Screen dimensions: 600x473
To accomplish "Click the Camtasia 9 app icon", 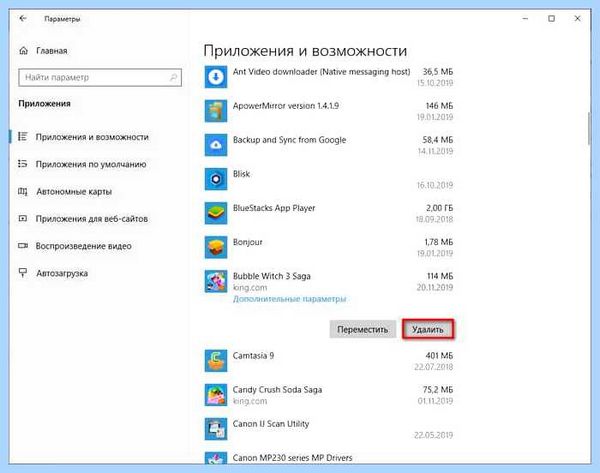I will 216,361.
